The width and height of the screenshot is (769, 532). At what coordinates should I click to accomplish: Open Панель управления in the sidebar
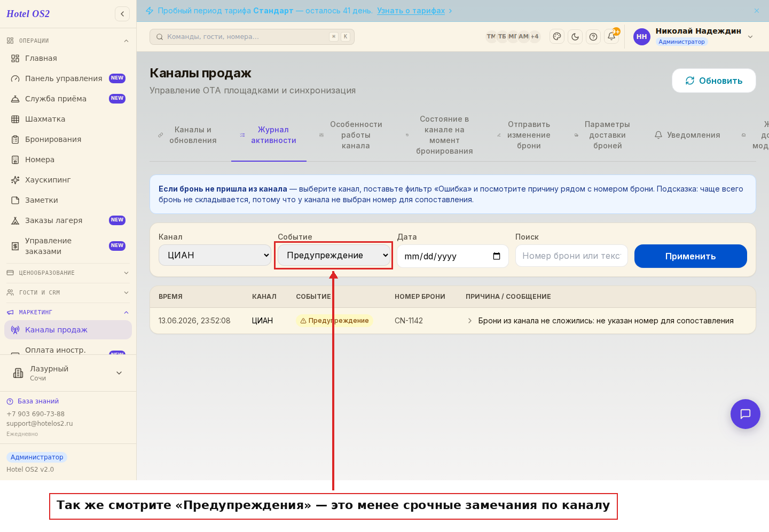click(x=68, y=78)
